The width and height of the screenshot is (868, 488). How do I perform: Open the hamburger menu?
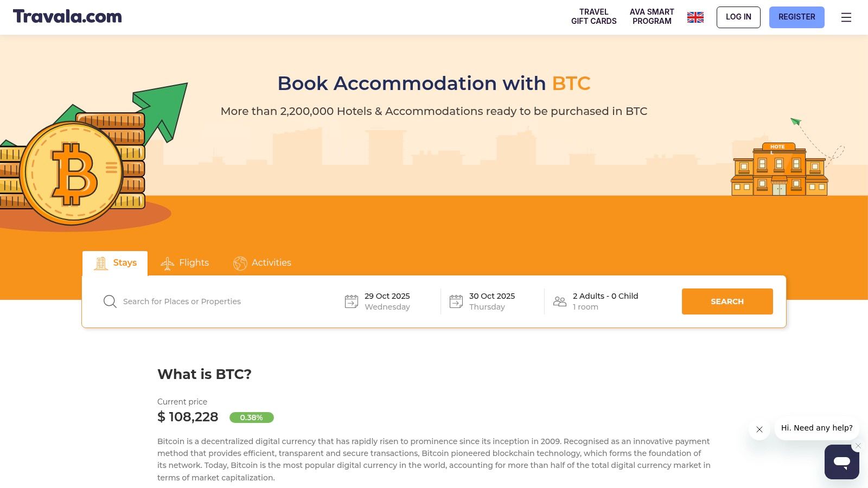(846, 17)
